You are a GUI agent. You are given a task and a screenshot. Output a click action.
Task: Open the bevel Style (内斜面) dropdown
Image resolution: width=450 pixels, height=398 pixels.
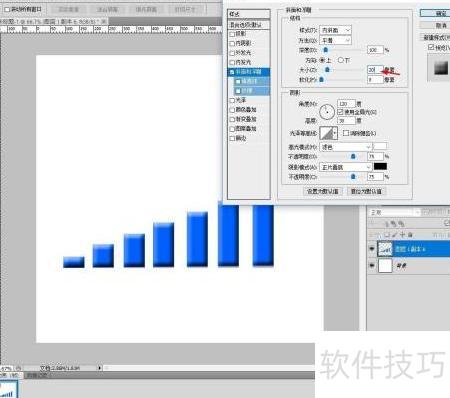click(335, 30)
